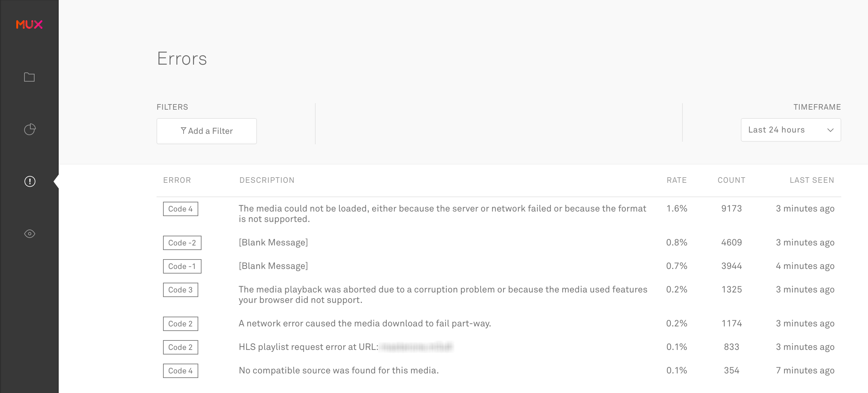Sort by the RATE column header
The image size is (868, 393).
pos(676,180)
